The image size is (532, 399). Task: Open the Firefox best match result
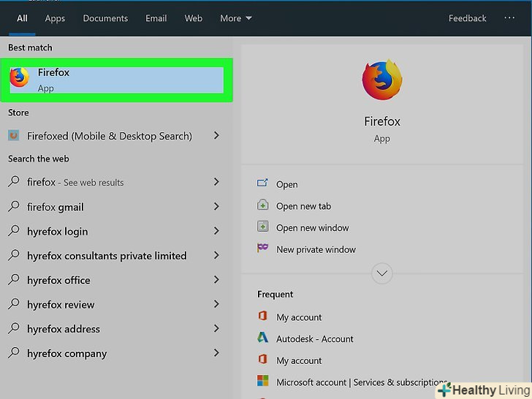(117, 80)
